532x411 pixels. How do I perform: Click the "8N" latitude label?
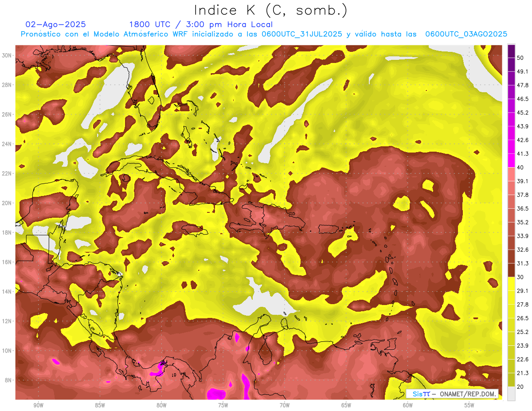click(9, 380)
